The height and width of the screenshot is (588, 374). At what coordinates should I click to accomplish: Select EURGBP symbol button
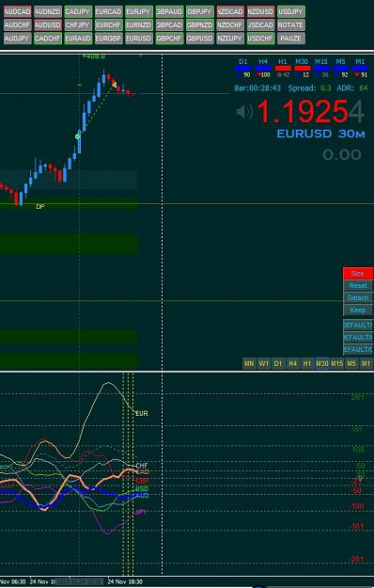coord(108,39)
